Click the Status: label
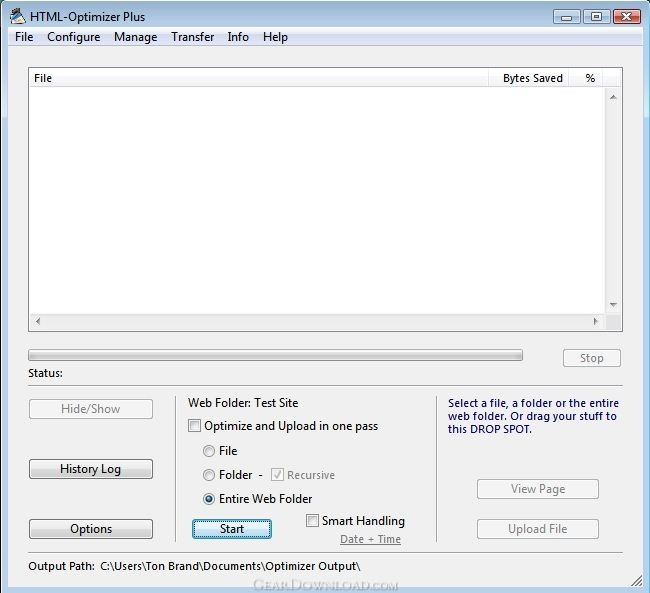Screen dimensions: 650x593 (46, 373)
